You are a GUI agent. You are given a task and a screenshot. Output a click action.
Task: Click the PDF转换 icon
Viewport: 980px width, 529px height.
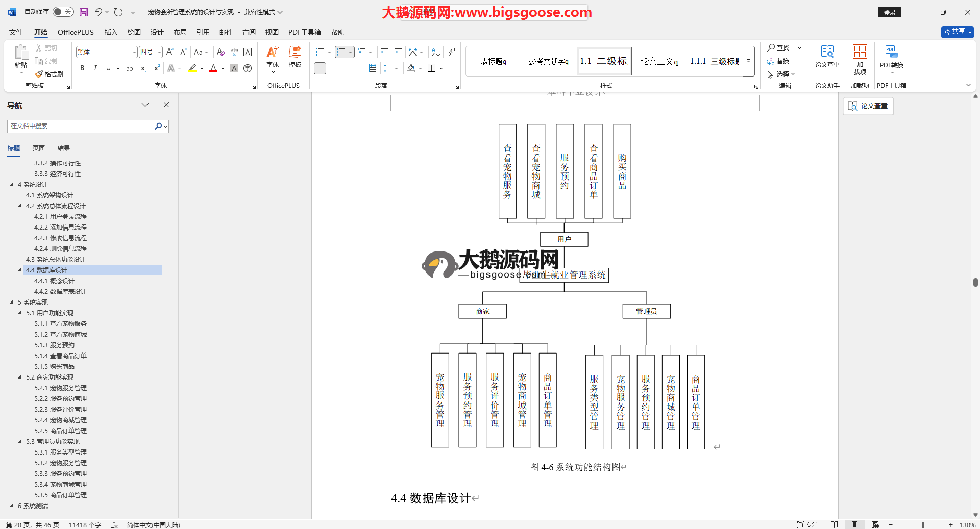point(891,56)
